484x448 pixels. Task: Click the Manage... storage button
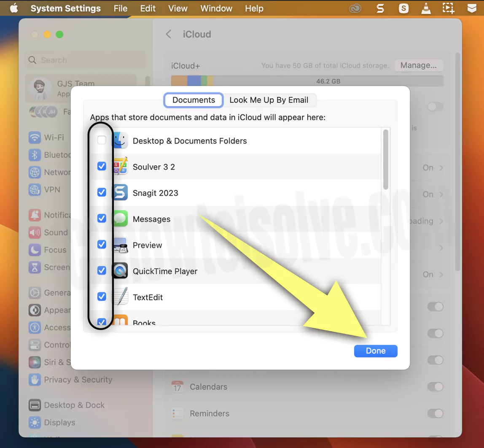pos(418,65)
